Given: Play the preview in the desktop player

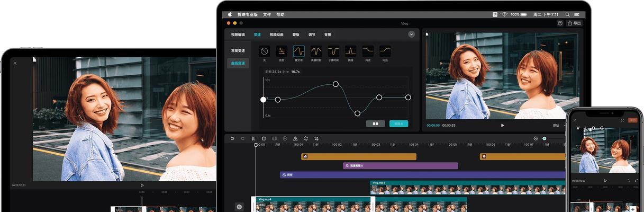Looking at the screenshot, I should 502,126.
